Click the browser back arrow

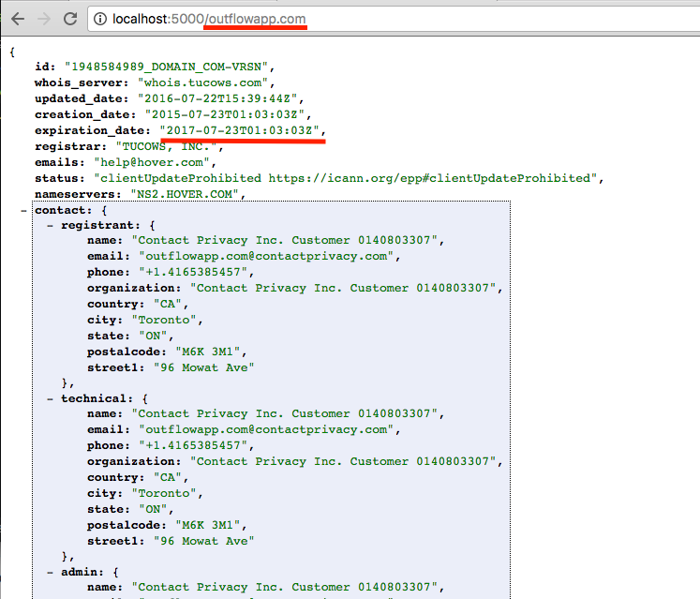pos(18,19)
